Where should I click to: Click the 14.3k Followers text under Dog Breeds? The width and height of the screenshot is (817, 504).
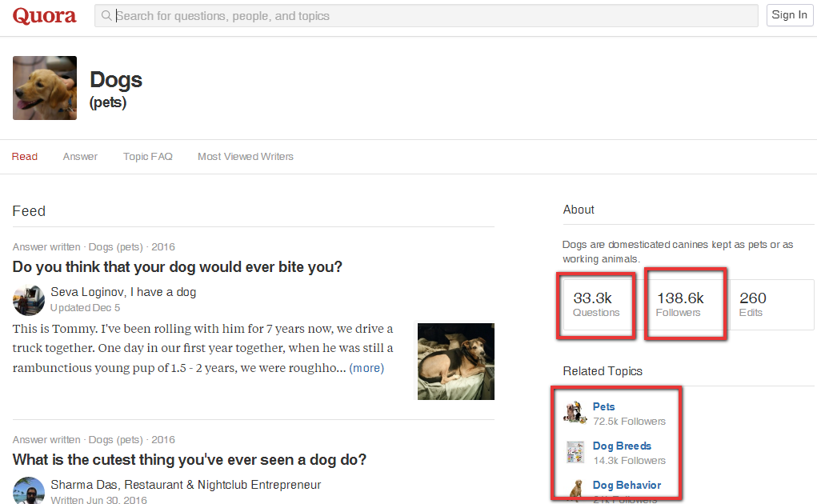629,461
